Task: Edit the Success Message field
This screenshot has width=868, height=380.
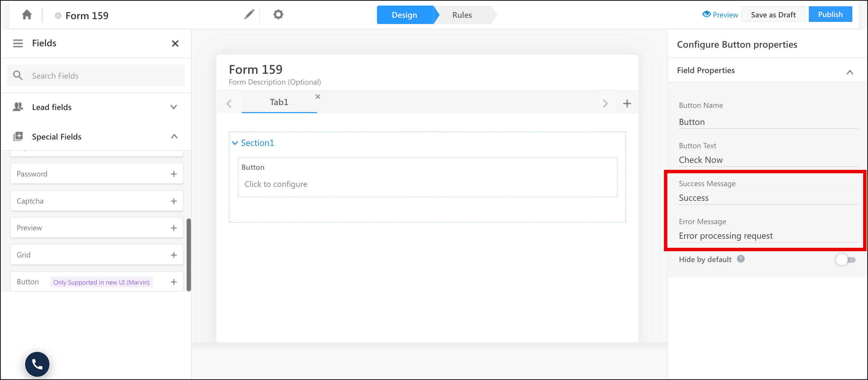Action: pos(768,198)
